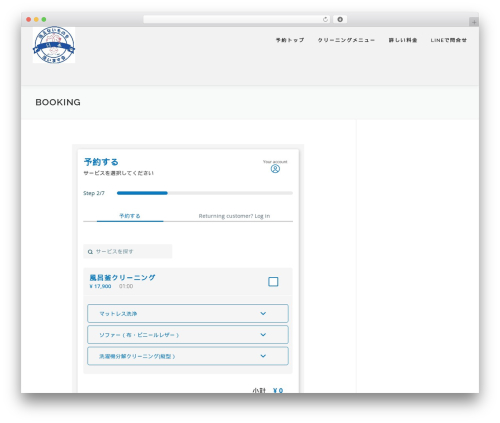Switch to Returning customer? Log in tab
This screenshot has height=423, width=500.
(234, 216)
